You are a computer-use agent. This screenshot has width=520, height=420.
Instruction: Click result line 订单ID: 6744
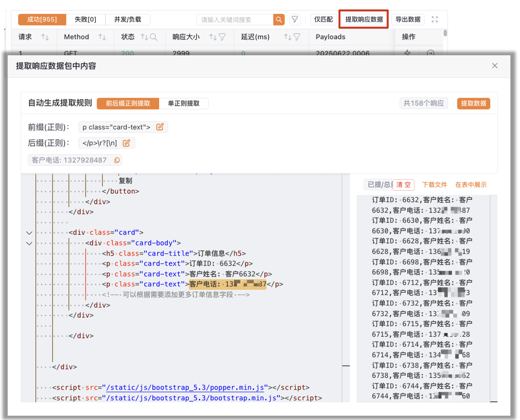tap(422, 386)
